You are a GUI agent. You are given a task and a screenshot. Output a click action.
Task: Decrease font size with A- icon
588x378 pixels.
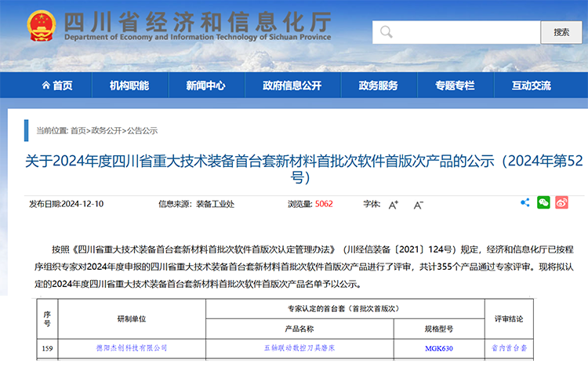419,205
